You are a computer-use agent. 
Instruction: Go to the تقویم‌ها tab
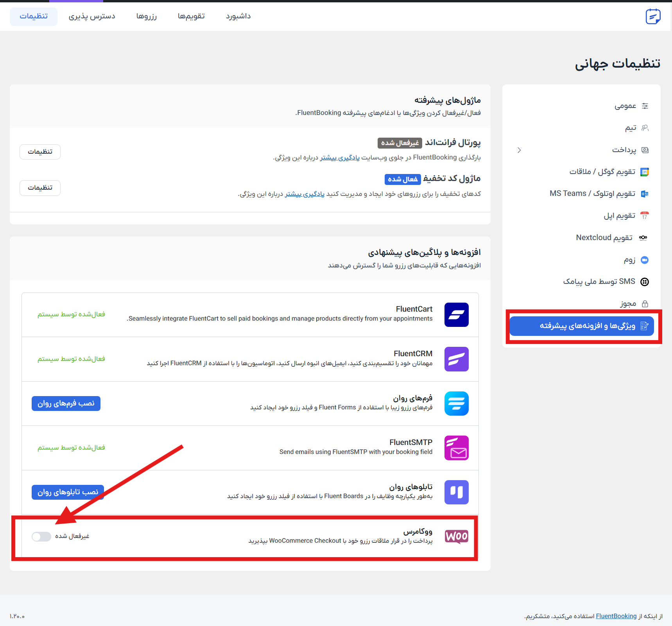click(x=191, y=16)
